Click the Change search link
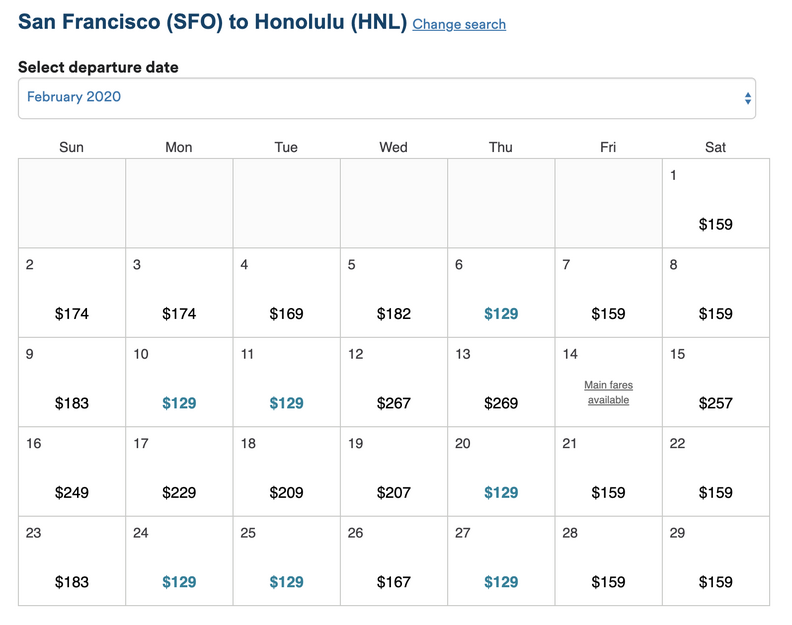 click(x=459, y=24)
